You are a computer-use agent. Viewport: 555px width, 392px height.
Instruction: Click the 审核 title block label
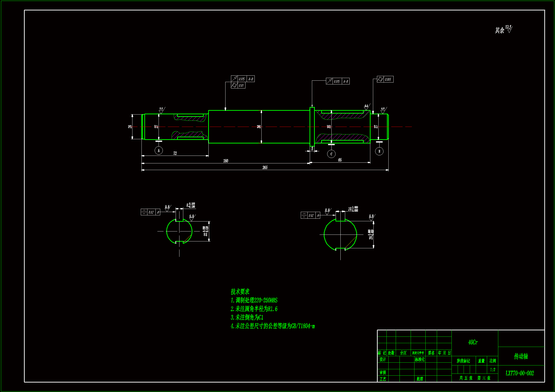point(383,373)
